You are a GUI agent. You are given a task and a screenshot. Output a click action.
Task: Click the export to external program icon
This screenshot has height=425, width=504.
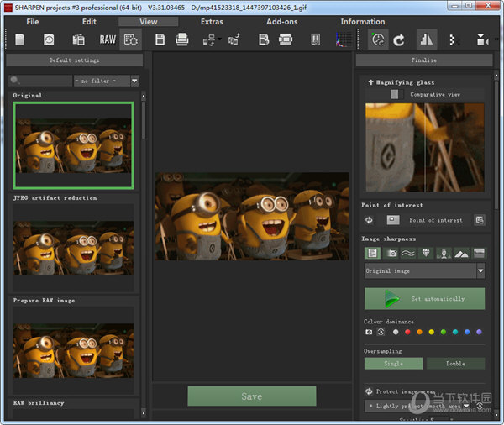pyautogui.click(x=209, y=40)
